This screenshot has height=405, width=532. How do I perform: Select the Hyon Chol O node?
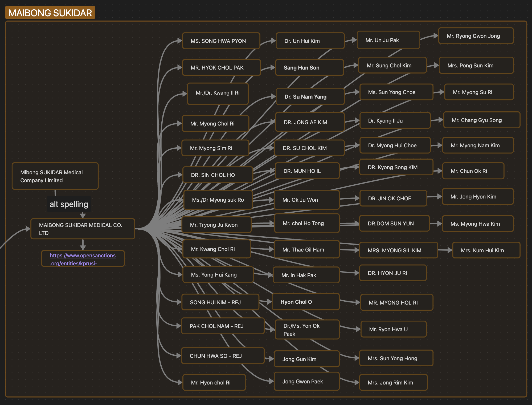tap(305, 302)
